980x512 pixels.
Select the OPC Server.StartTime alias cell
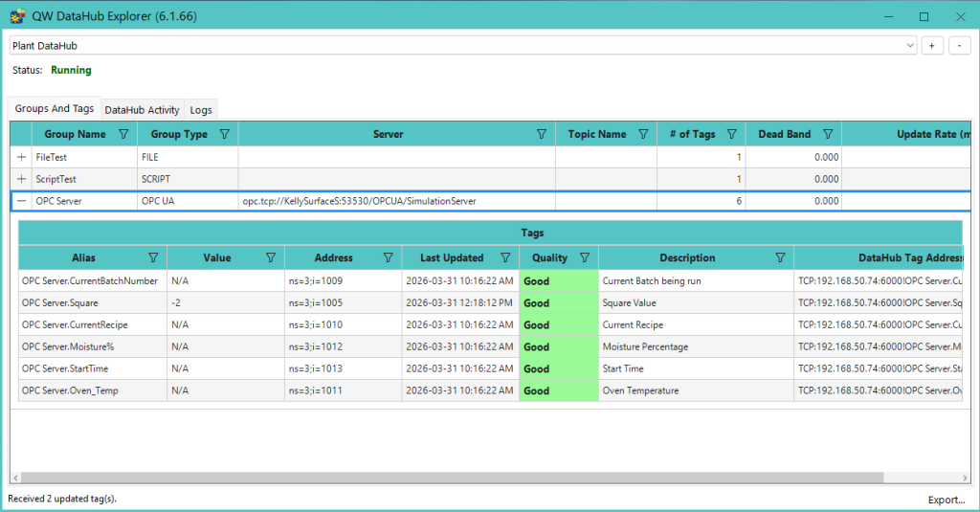(93, 368)
